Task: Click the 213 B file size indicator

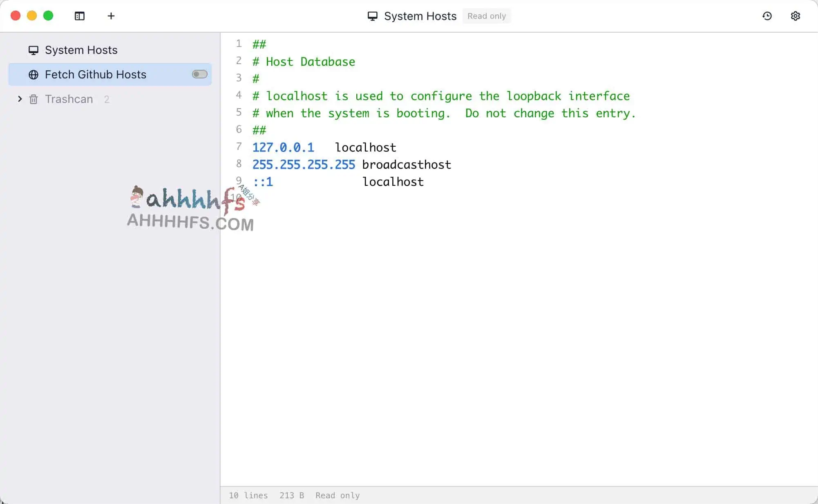Action: [x=291, y=495]
